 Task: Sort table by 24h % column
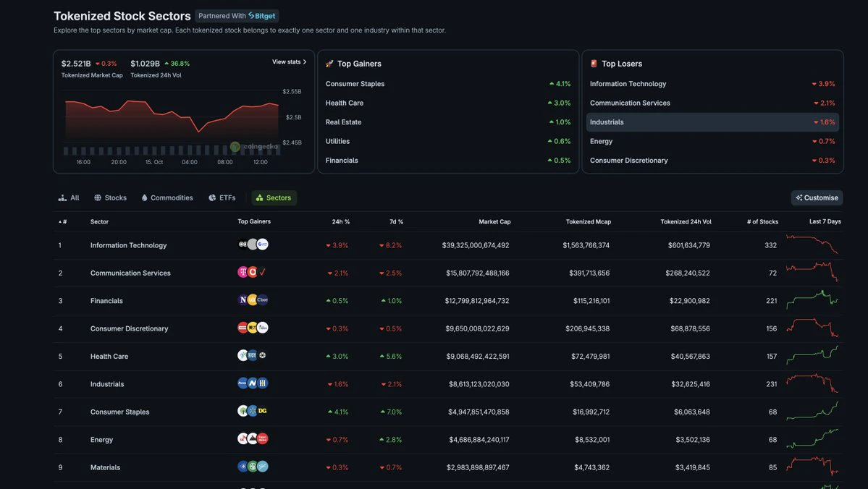(x=341, y=222)
